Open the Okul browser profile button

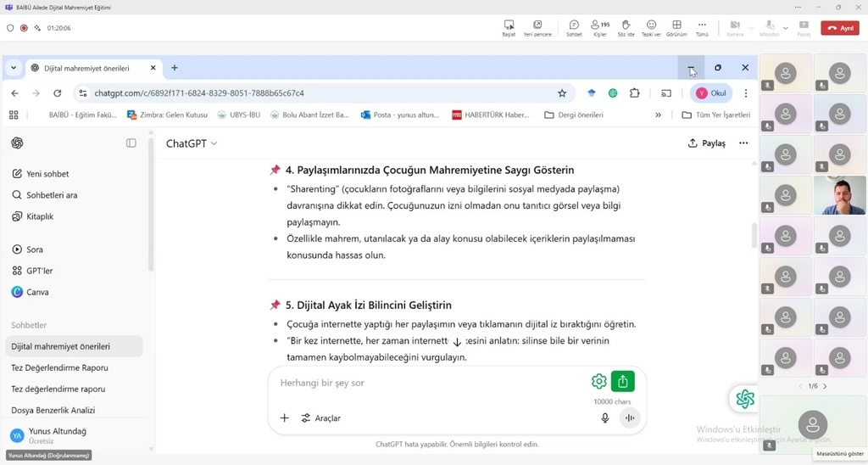point(711,93)
